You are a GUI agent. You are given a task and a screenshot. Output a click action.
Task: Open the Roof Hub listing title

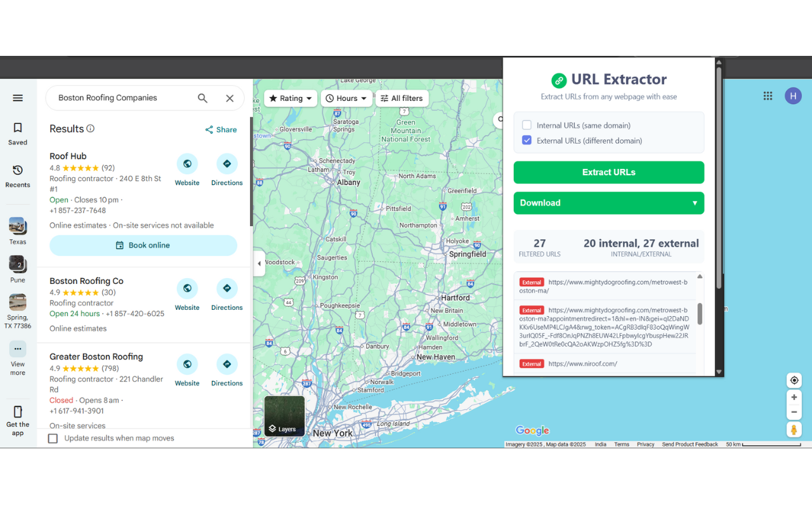click(x=68, y=156)
